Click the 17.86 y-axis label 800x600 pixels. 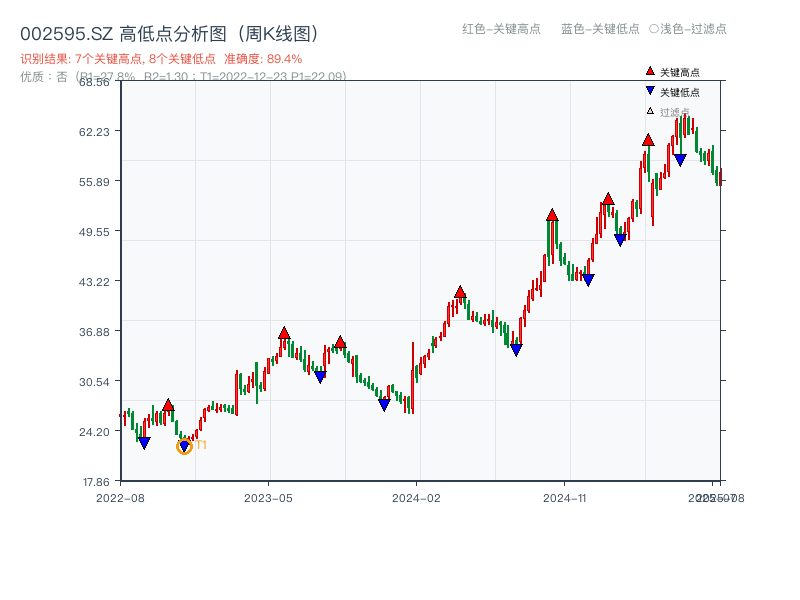pyautogui.click(x=96, y=482)
